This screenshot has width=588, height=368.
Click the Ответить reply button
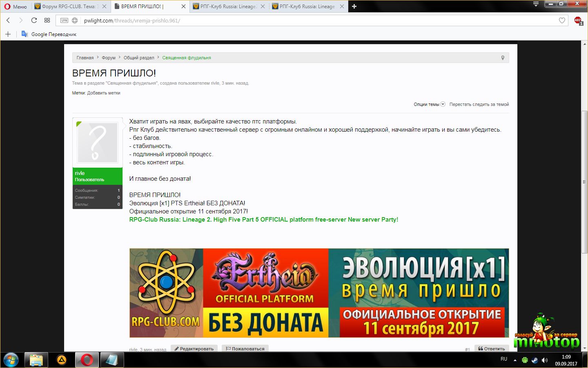pyautogui.click(x=492, y=349)
